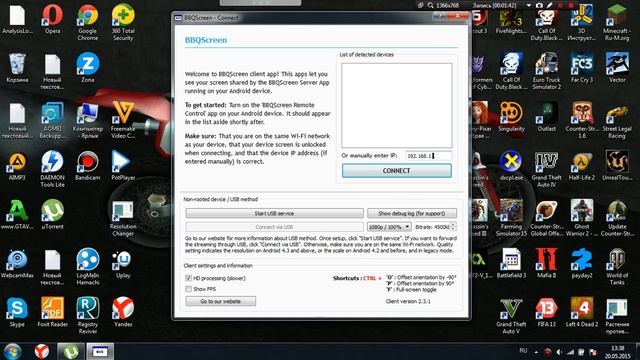Select the Zona desktop icon

(x=88, y=68)
